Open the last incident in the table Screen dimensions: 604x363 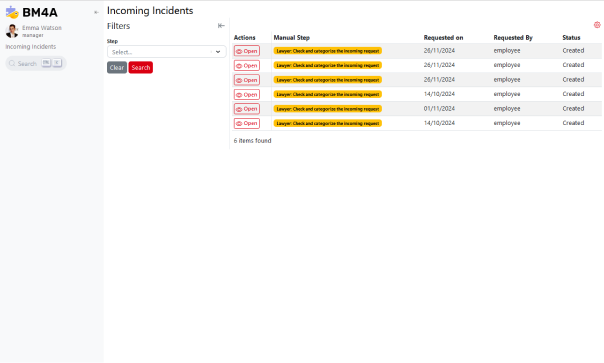pyautogui.click(x=247, y=123)
